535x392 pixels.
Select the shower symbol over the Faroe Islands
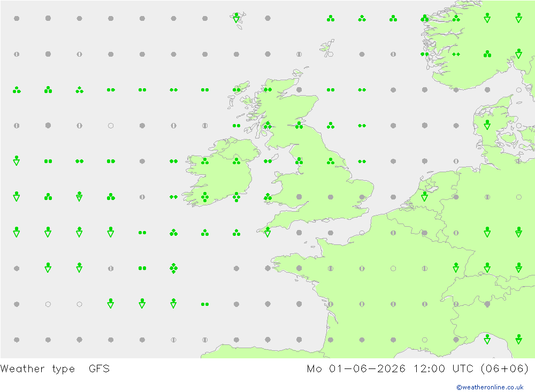point(236,18)
